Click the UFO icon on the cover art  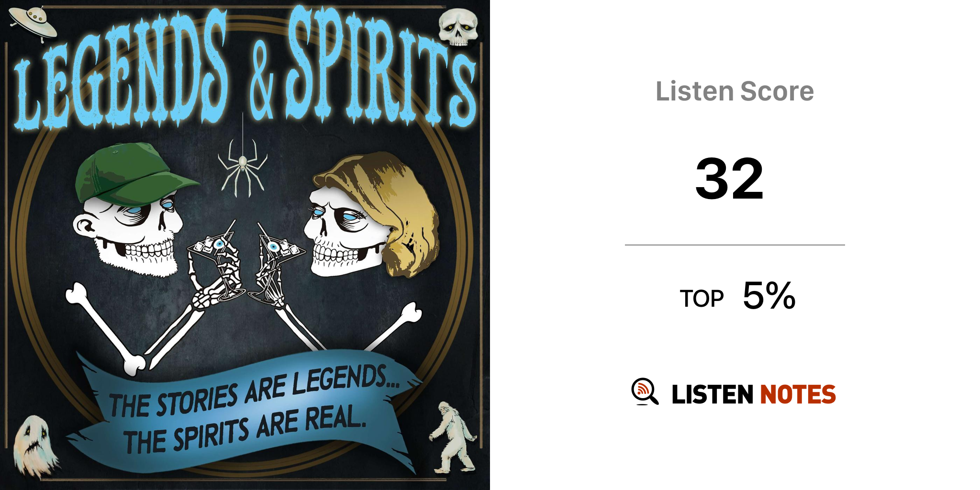(33, 22)
